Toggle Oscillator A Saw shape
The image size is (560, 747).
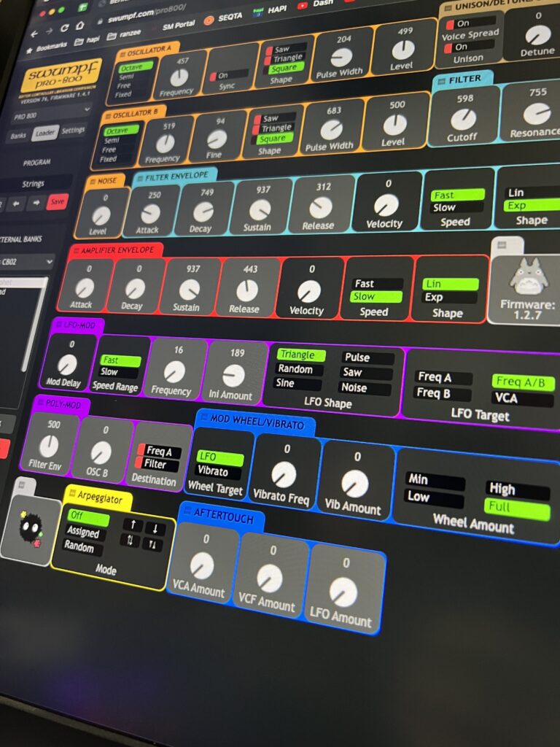pos(286,49)
